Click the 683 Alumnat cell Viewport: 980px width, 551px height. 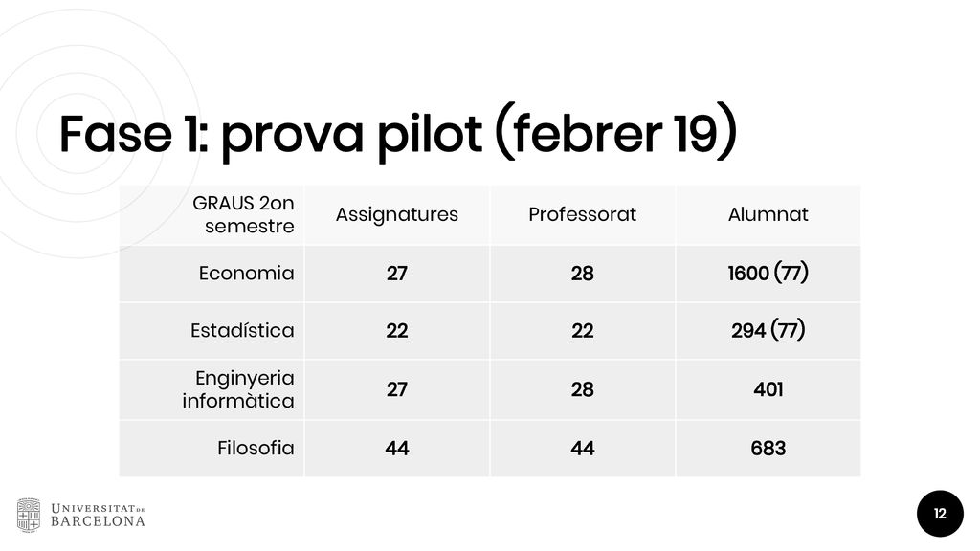[768, 448]
